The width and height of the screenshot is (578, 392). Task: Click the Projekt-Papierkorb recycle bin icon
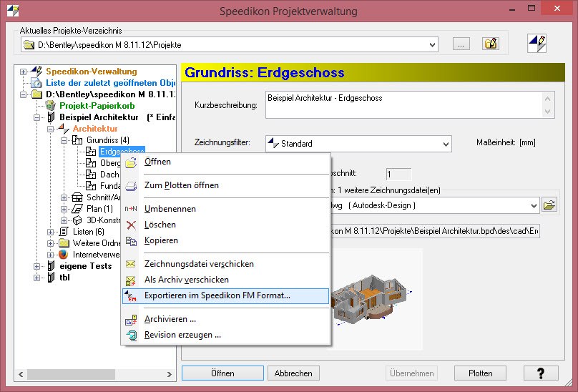[x=50, y=105]
